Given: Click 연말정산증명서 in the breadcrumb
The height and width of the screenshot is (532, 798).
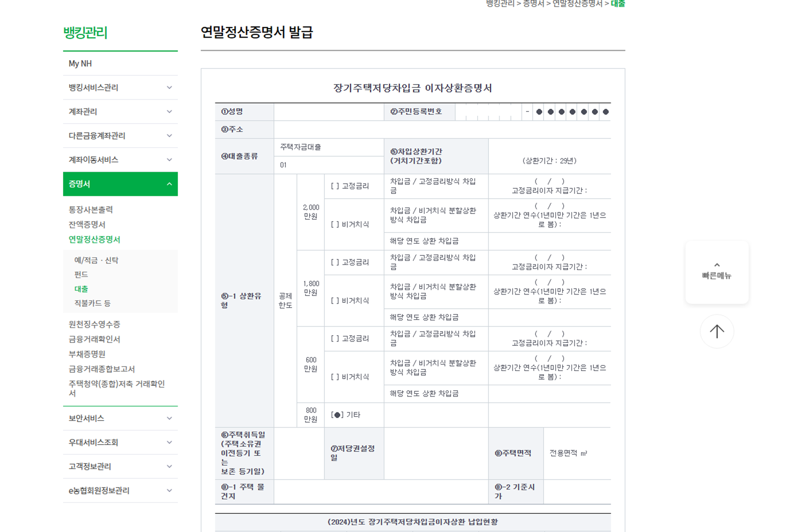Looking at the screenshot, I should click(577, 3).
